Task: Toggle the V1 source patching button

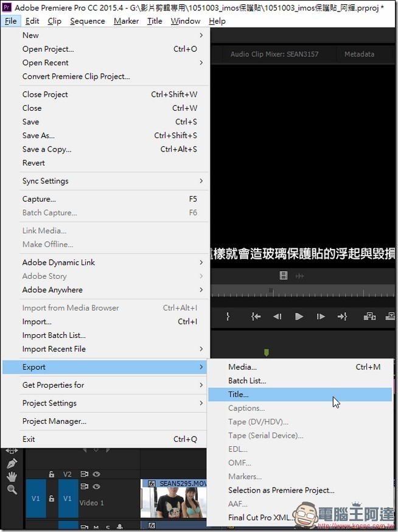Action: point(36,499)
